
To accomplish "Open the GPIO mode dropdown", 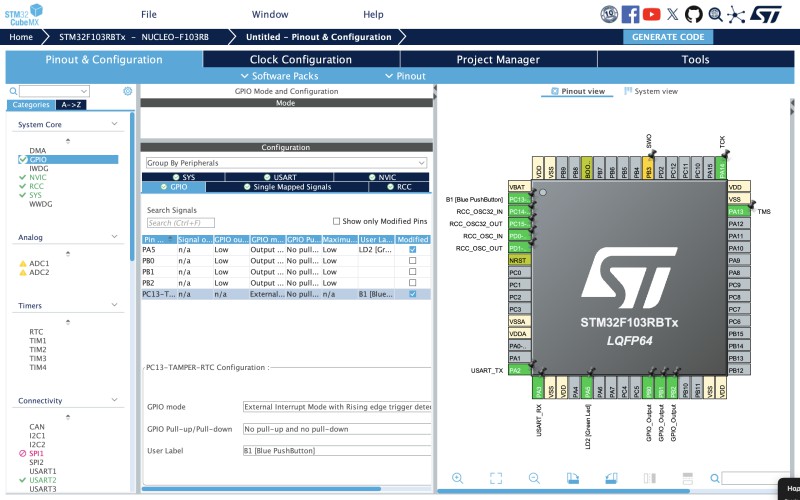I will tap(337, 407).
